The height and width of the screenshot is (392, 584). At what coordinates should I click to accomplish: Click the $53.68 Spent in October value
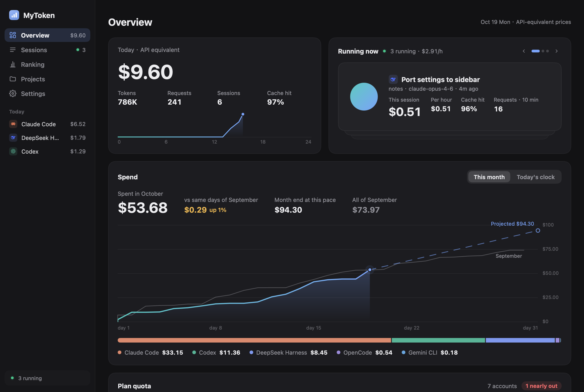[143, 207]
